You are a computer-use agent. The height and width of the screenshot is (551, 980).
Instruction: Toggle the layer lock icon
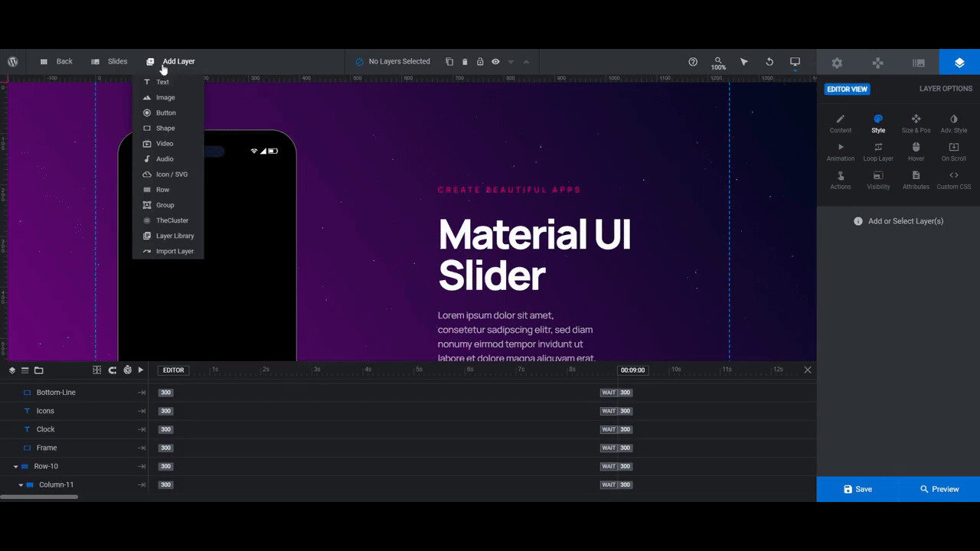point(480,62)
